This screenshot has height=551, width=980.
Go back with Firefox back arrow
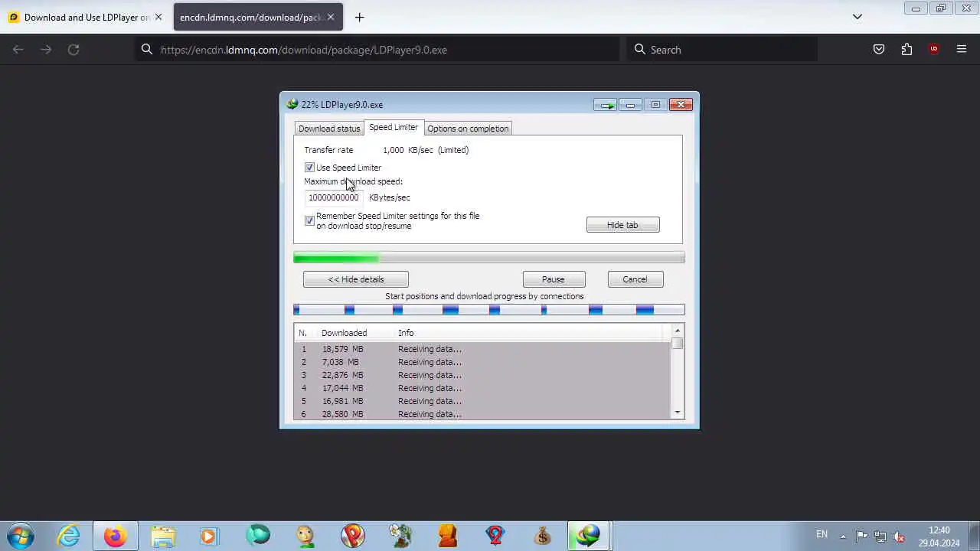click(18, 49)
